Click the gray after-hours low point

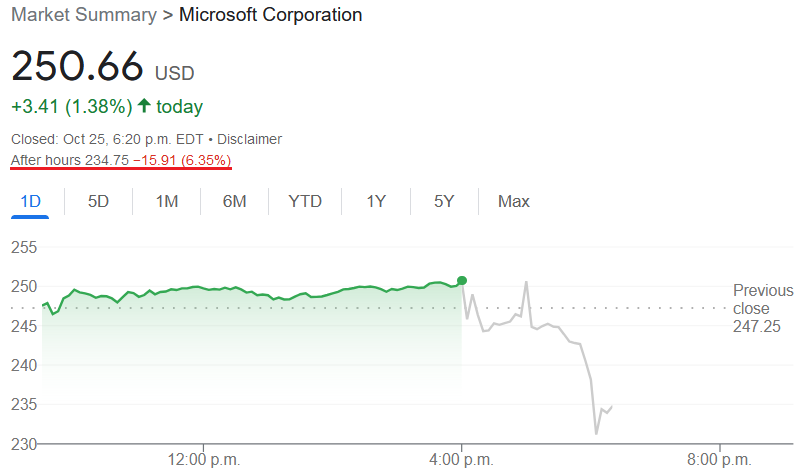pyautogui.click(x=596, y=433)
